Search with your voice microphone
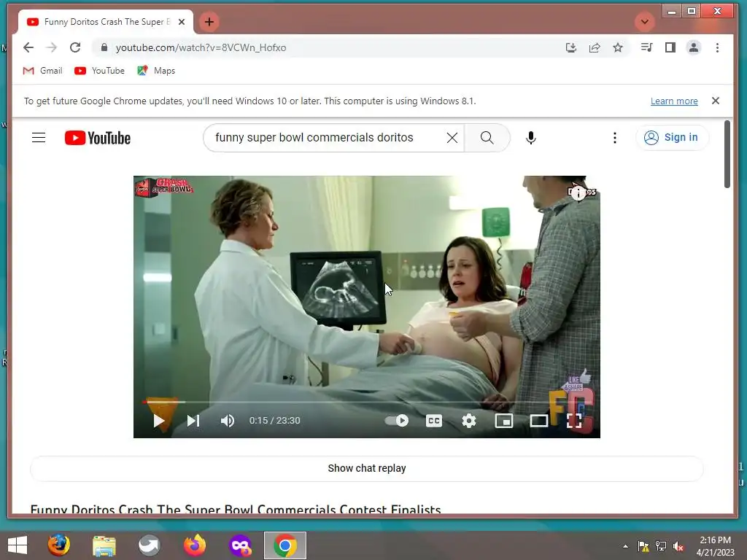Screen dimensions: 747x560 pos(531,138)
